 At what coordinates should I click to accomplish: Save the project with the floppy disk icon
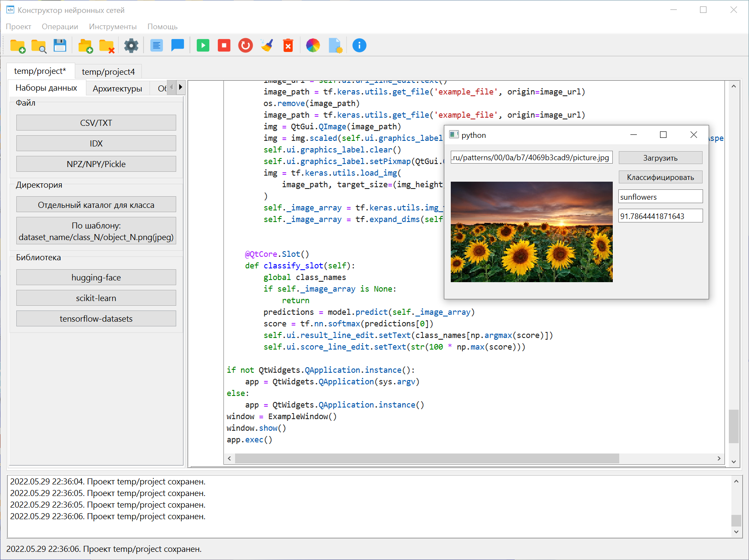coord(60,46)
